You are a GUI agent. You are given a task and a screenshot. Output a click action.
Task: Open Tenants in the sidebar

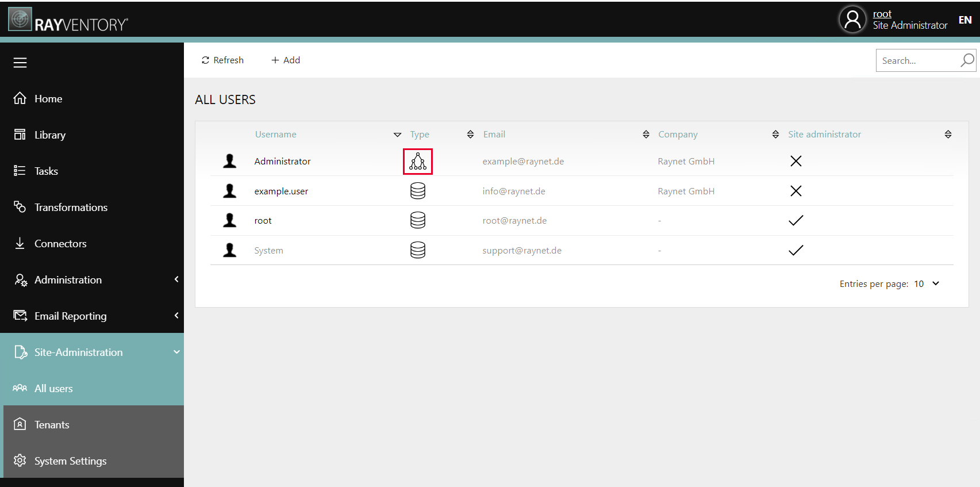point(52,425)
